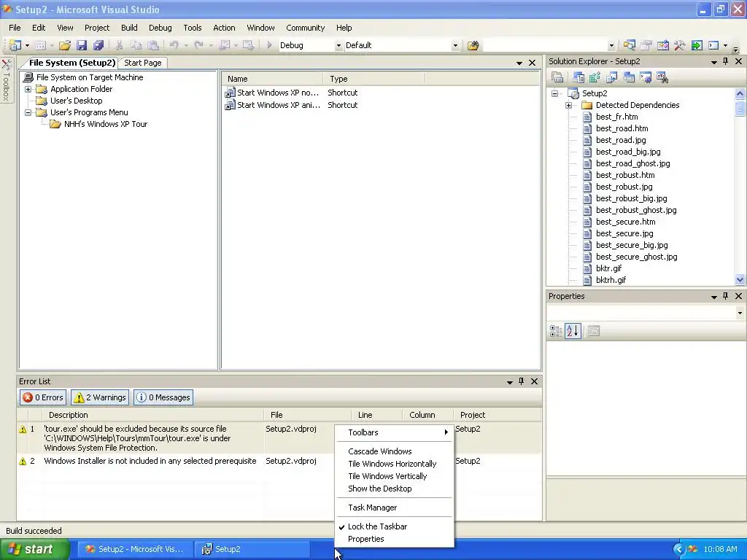Switch to the Start Page tab
747x560 pixels.
tap(142, 63)
